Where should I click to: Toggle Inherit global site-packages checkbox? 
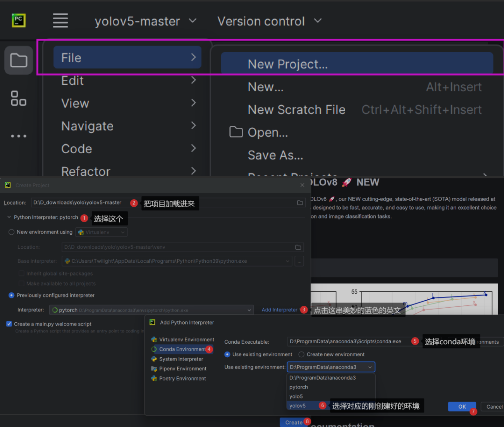tap(22, 273)
